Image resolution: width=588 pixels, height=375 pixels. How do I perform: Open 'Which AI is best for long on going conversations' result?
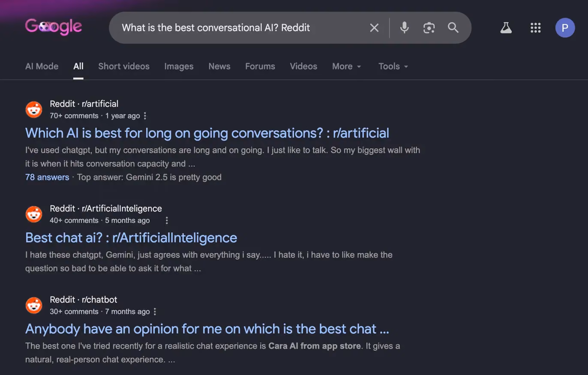pyautogui.click(x=207, y=133)
